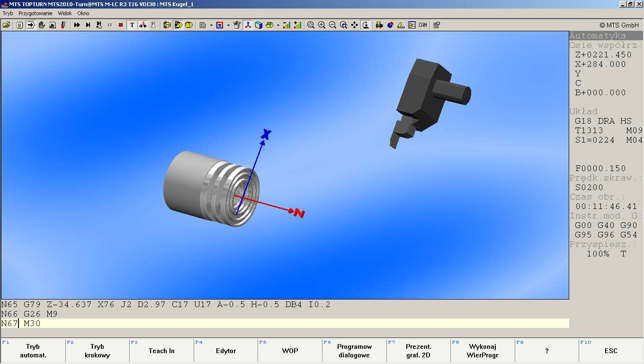The image size is (644, 364).
Task: Click the yellow surface measure icon
Action: (x=401, y=25)
